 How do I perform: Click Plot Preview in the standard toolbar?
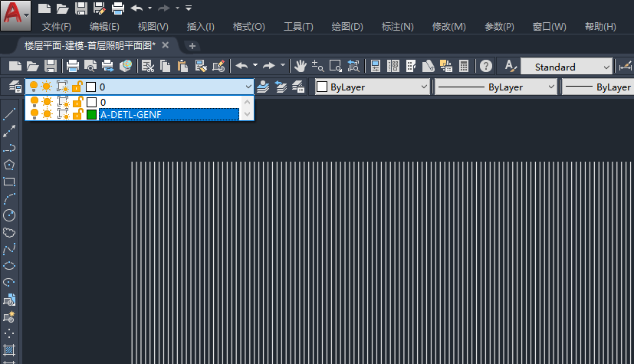[90, 66]
